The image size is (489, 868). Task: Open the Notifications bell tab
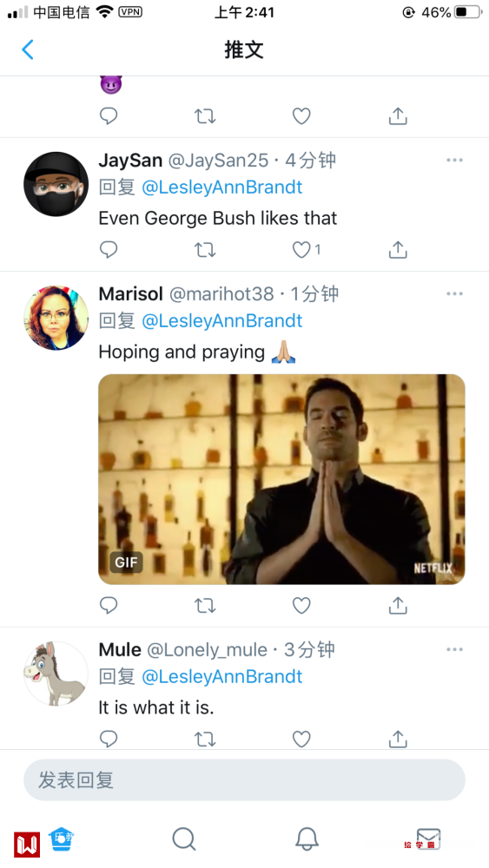click(307, 839)
